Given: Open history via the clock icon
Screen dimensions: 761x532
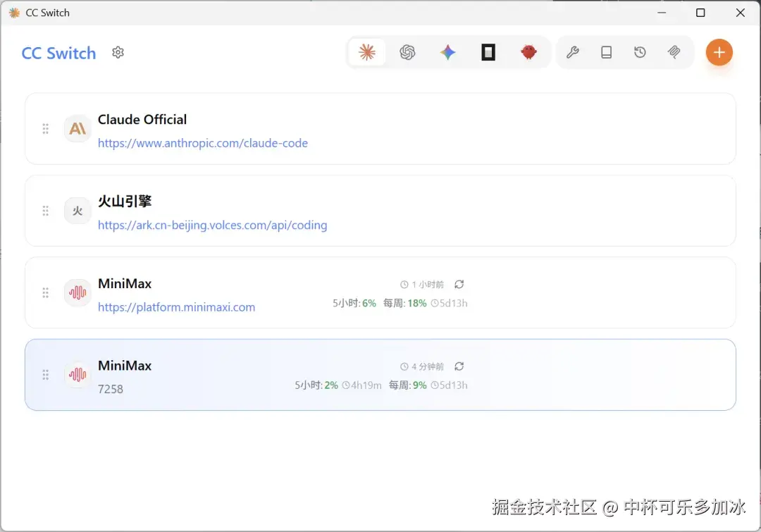Looking at the screenshot, I should [x=640, y=52].
